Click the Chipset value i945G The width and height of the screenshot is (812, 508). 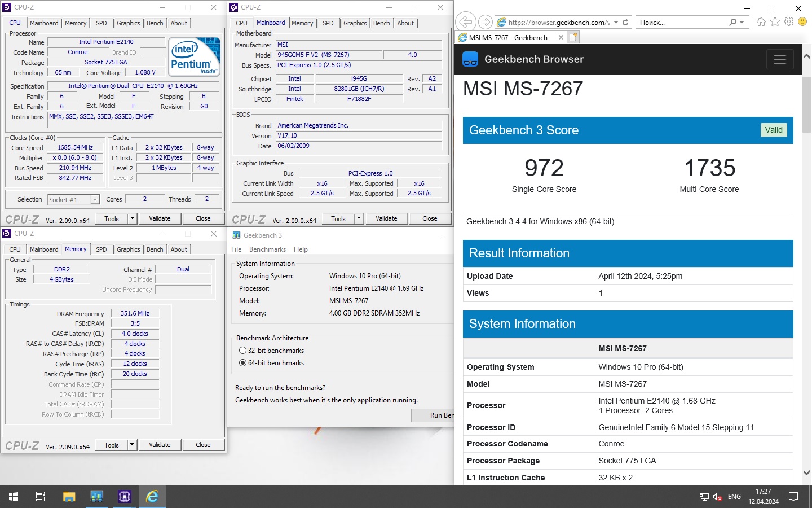coord(359,79)
